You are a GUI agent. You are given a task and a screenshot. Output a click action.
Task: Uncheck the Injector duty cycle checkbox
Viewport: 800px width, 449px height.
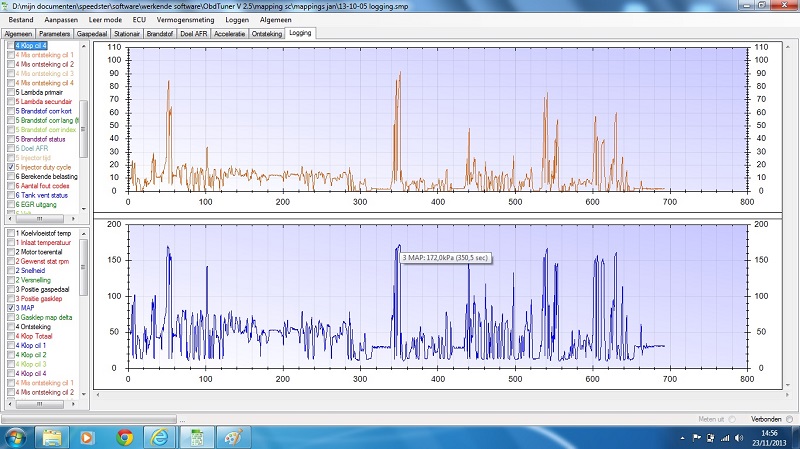coord(11,166)
